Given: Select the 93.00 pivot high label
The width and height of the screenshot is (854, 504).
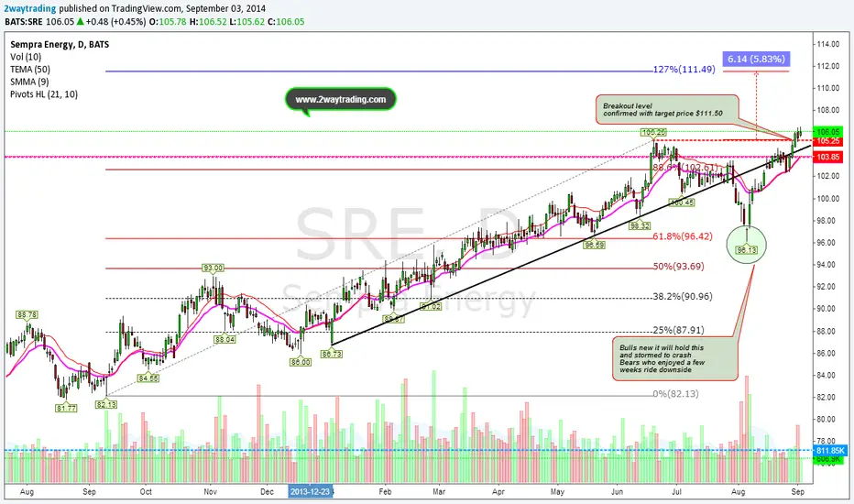Looking at the screenshot, I should point(213,268).
